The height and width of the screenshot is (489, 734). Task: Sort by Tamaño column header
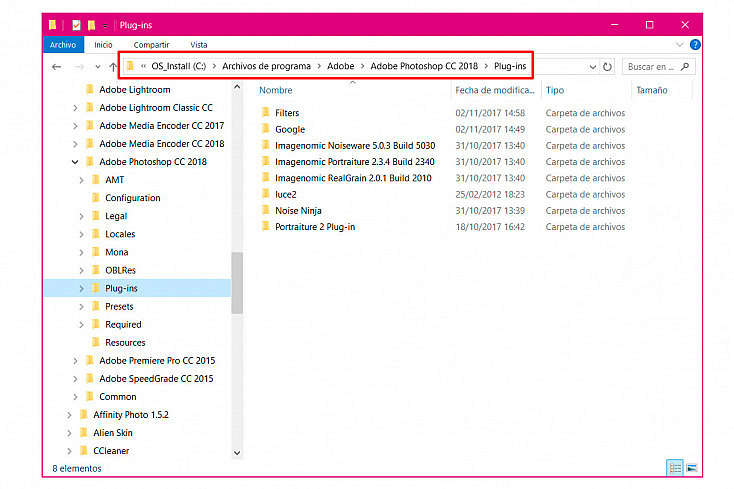652,90
